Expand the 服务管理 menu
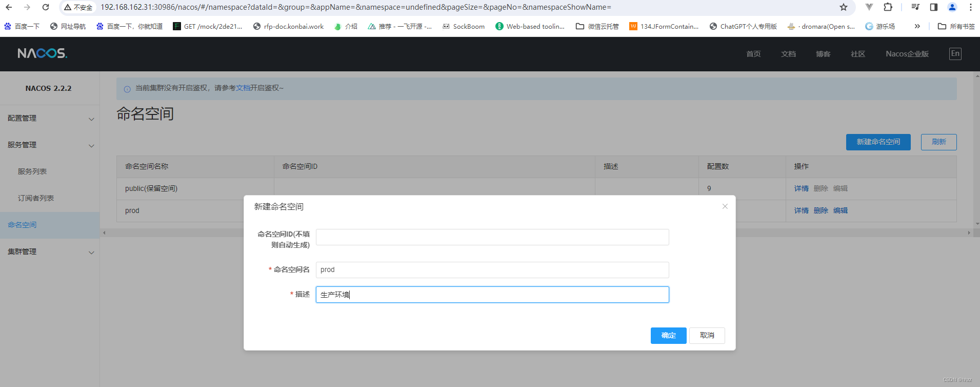 (50, 145)
